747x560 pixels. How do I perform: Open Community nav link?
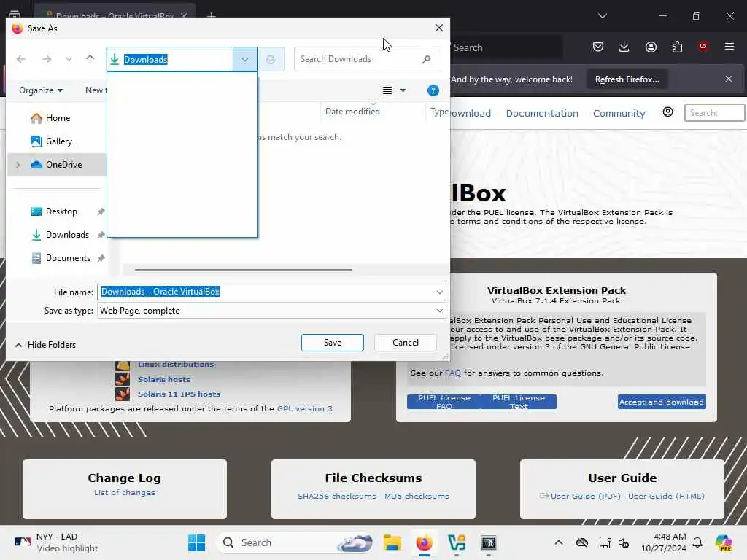(619, 113)
